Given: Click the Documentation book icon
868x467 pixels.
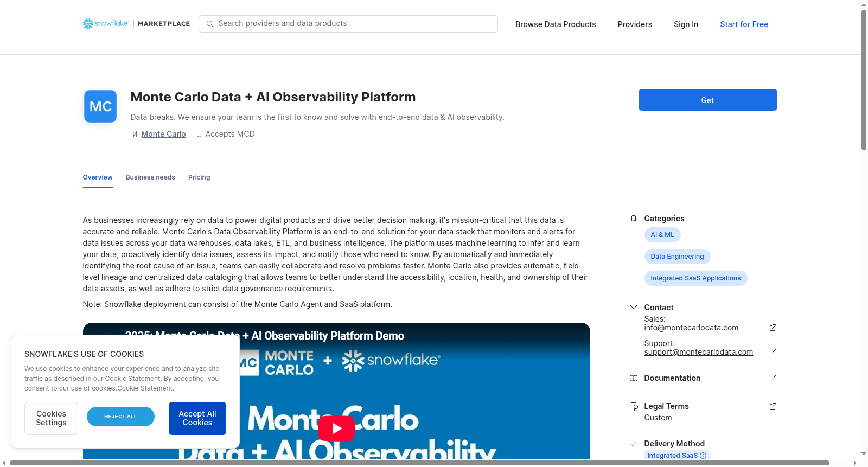Looking at the screenshot, I should pyautogui.click(x=634, y=378).
